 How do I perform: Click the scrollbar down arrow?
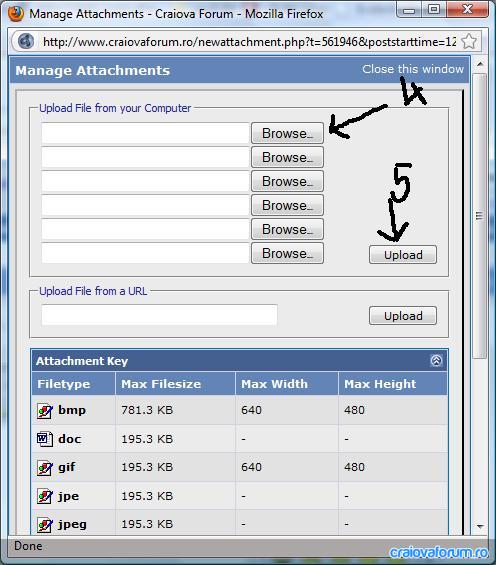480,526
